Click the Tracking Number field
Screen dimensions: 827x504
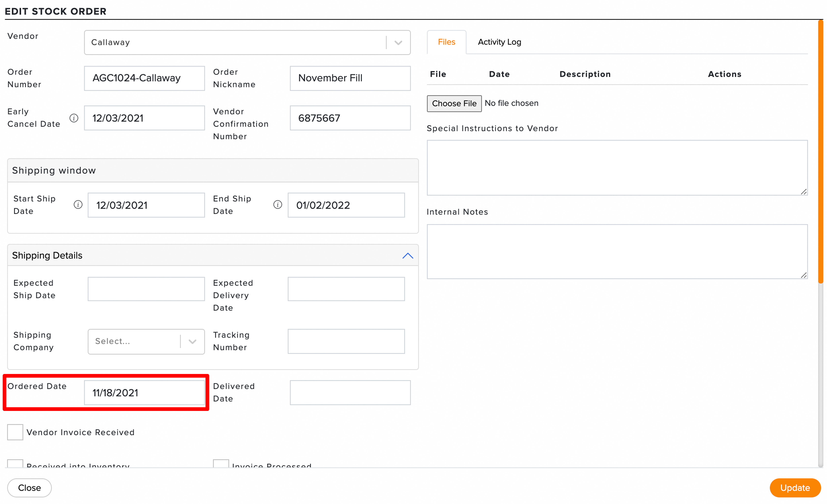[x=346, y=341]
